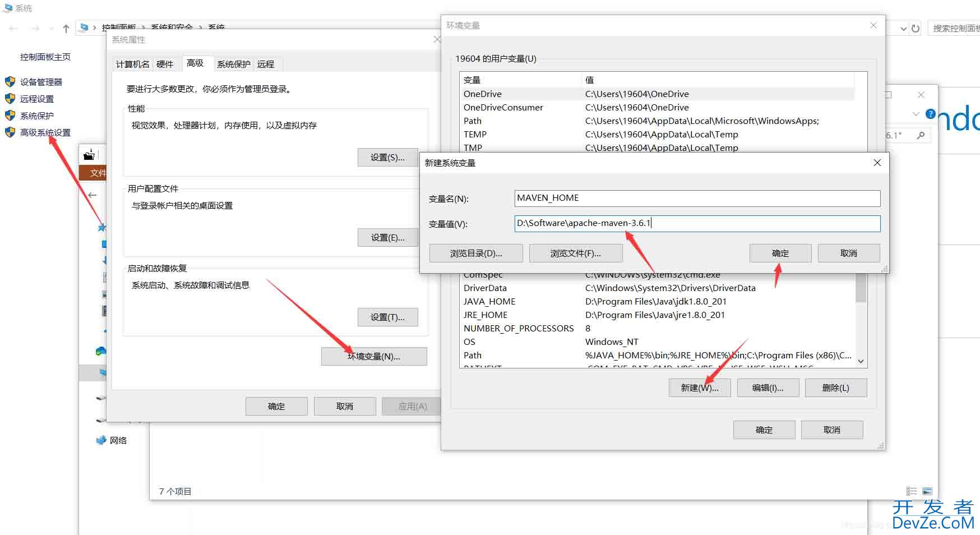
Task: Focus the 变量名 field with MAVEN_HOME
Action: coord(697,199)
